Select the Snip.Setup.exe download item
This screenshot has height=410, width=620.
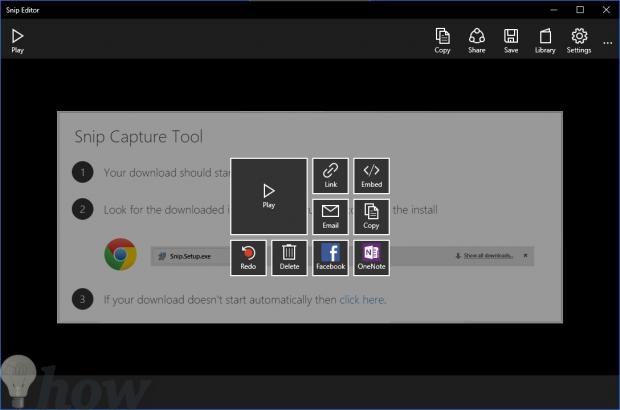coord(192,256)
